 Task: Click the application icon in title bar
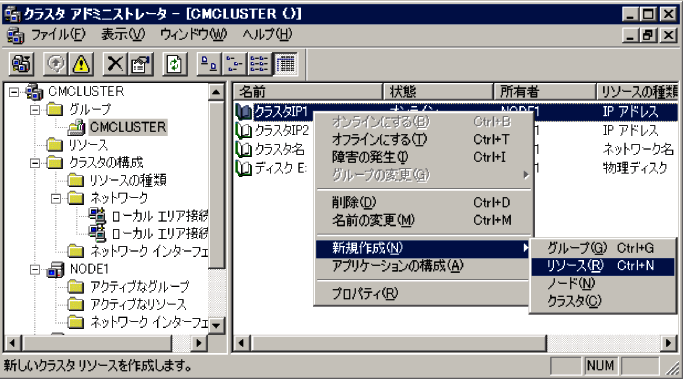coord(12,14)
